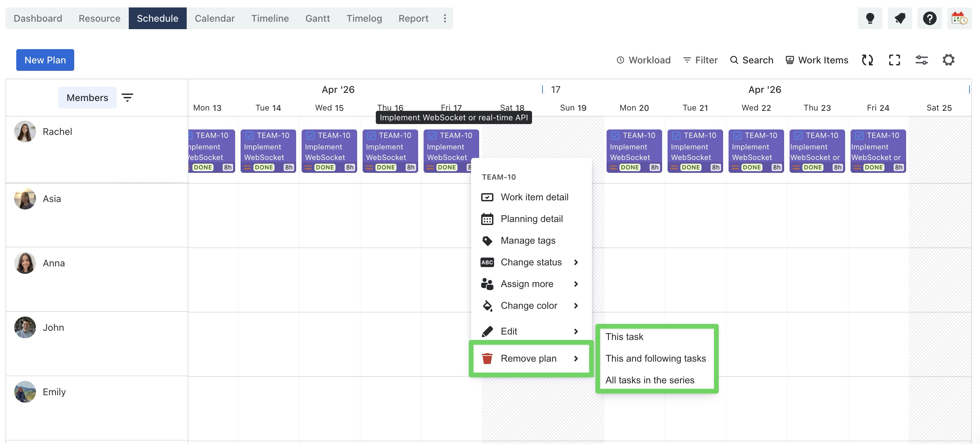Expand the Change status submenu
The height and width of the screenshot is (444, 980).
point(531,262)
